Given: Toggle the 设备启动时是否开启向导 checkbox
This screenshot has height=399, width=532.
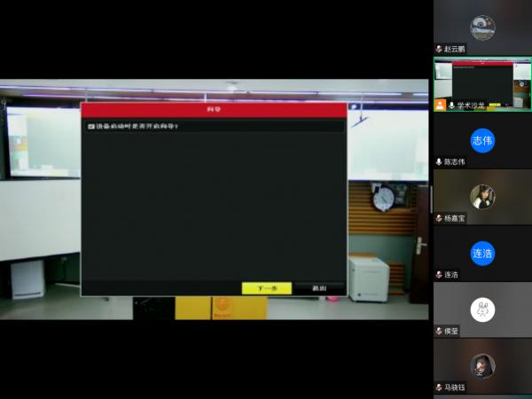Looking at the screenshot, I should coord(90,127).
